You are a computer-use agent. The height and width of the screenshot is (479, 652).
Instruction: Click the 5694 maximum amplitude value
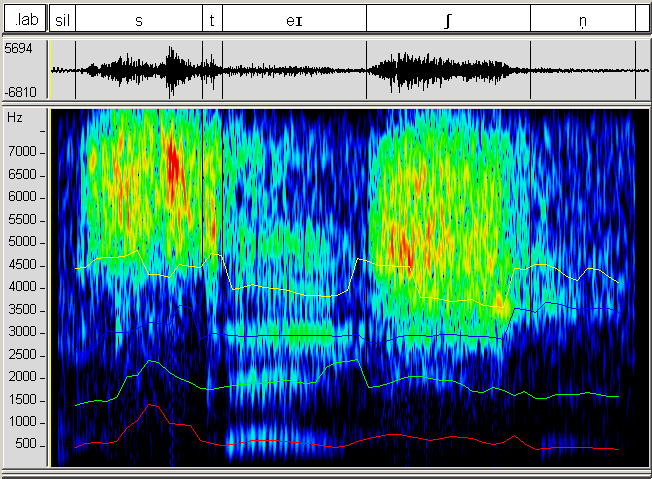tap(19, 48)
